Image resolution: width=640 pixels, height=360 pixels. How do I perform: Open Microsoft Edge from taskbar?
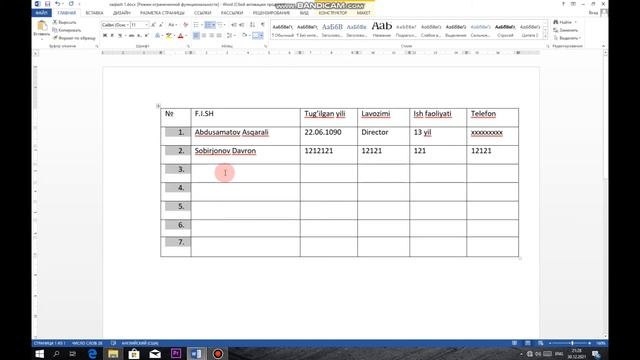[92, 354]
